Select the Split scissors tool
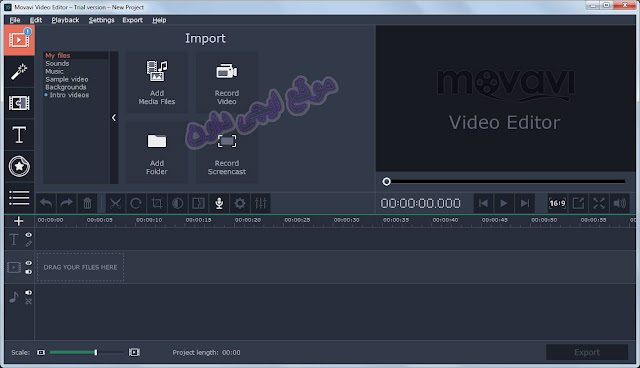 coord(116,203)
